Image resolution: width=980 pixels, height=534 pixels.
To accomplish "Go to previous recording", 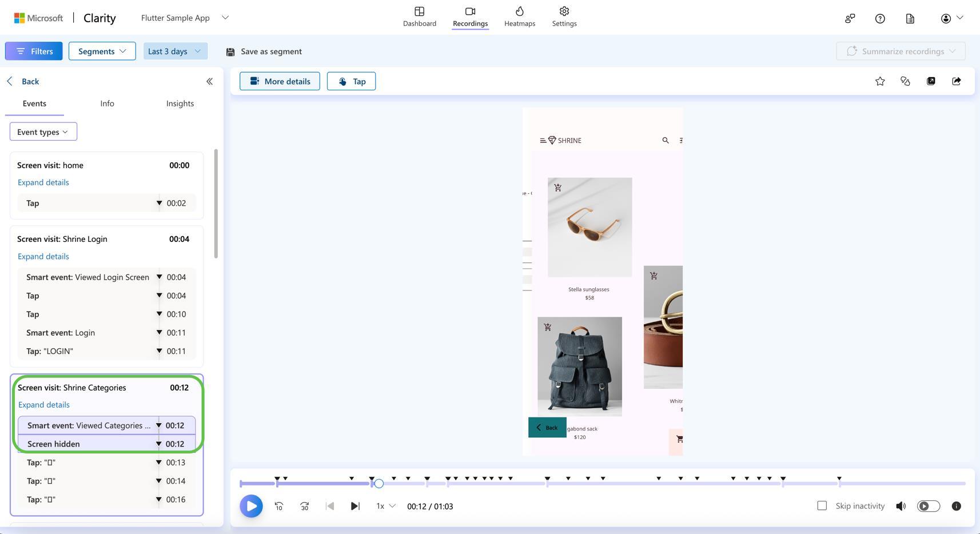I will coord(330,506).
